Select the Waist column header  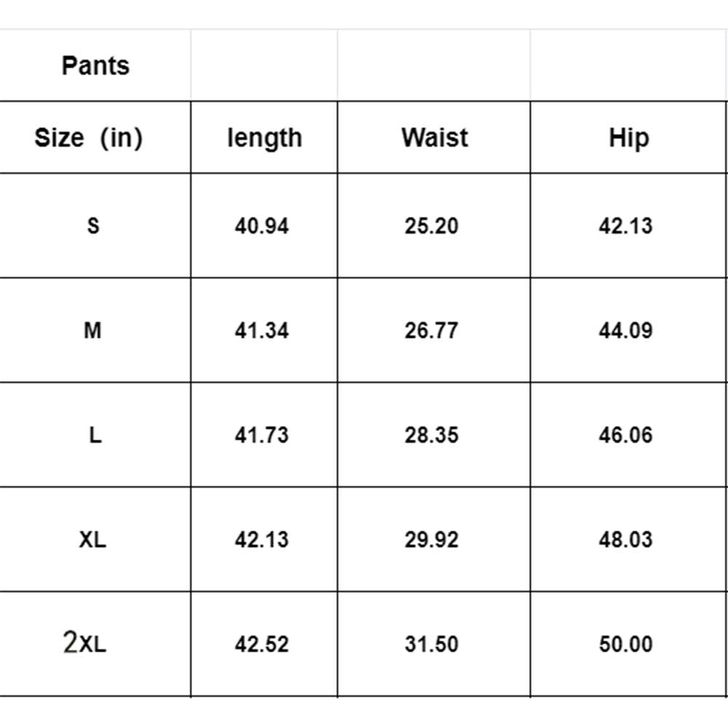coord(434,138)
